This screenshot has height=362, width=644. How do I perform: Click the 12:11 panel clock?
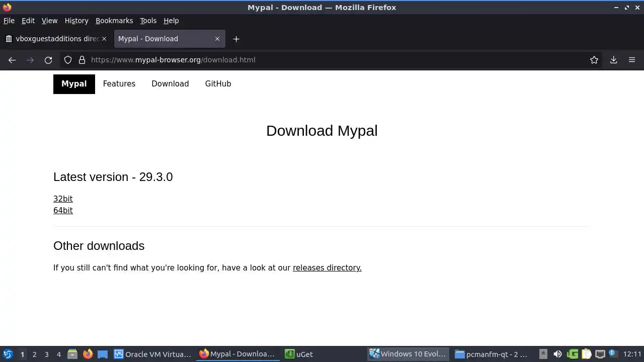point(632,354)
